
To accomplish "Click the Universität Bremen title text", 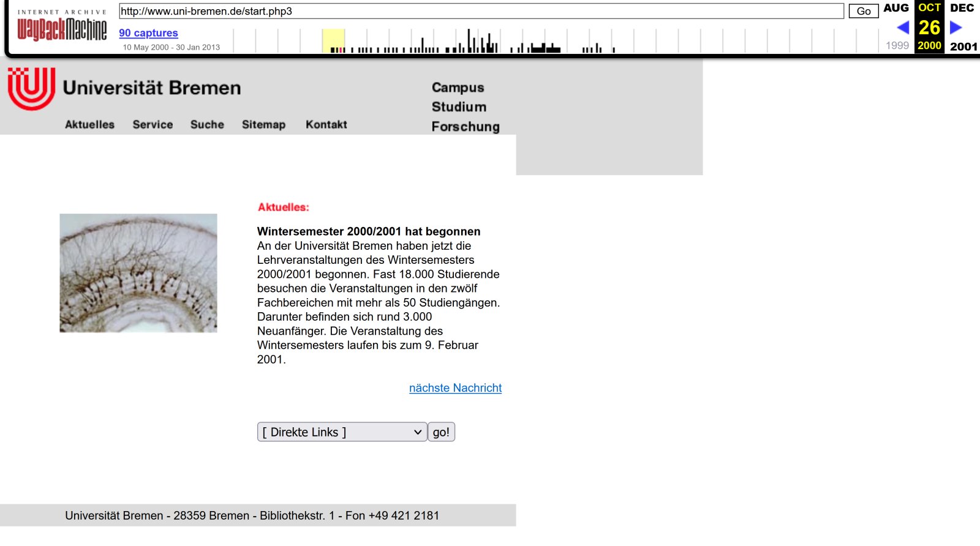I will pyautogui.click(x=152, y=88).
